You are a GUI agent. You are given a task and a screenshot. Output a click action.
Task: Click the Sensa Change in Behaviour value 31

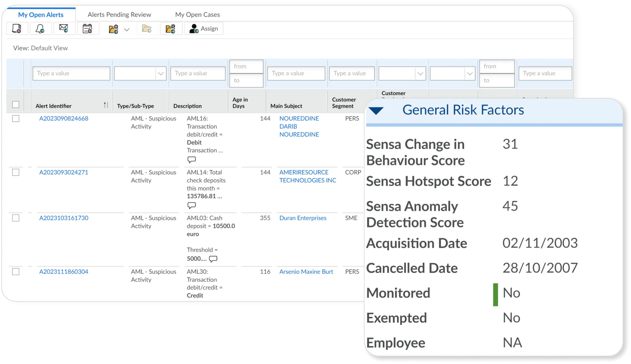510,144
